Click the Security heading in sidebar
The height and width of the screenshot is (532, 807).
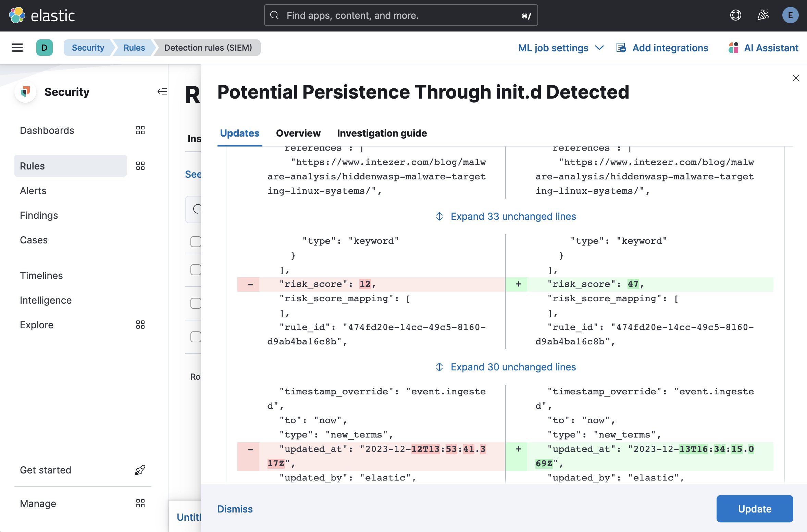point(67,92)
